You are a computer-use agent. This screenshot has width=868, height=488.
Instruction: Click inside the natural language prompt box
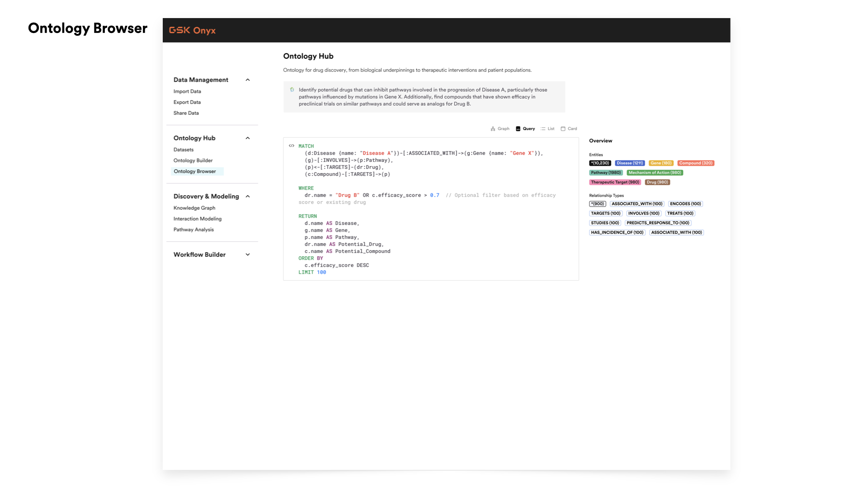click(x=424, y=97)
